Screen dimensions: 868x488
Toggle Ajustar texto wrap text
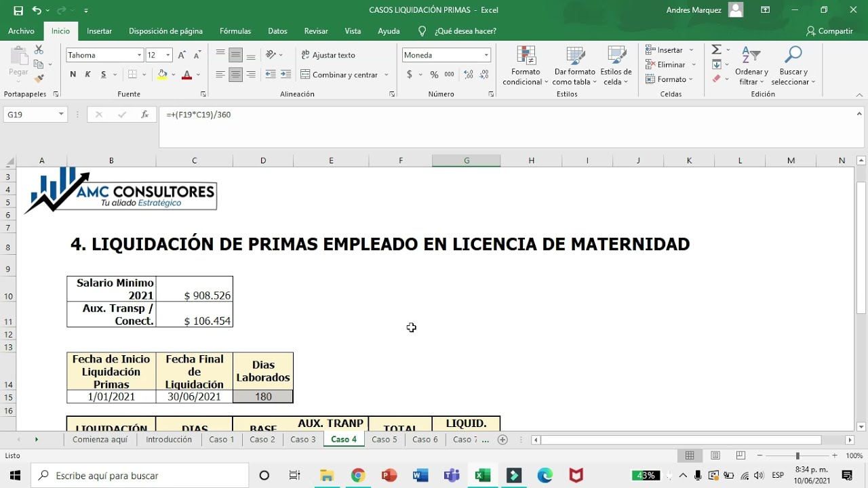328,55
